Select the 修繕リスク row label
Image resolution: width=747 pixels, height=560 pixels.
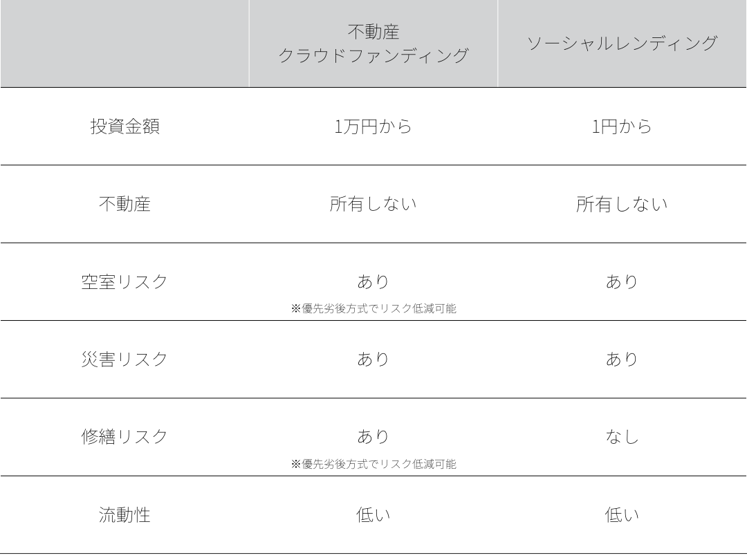pos(124,437)
